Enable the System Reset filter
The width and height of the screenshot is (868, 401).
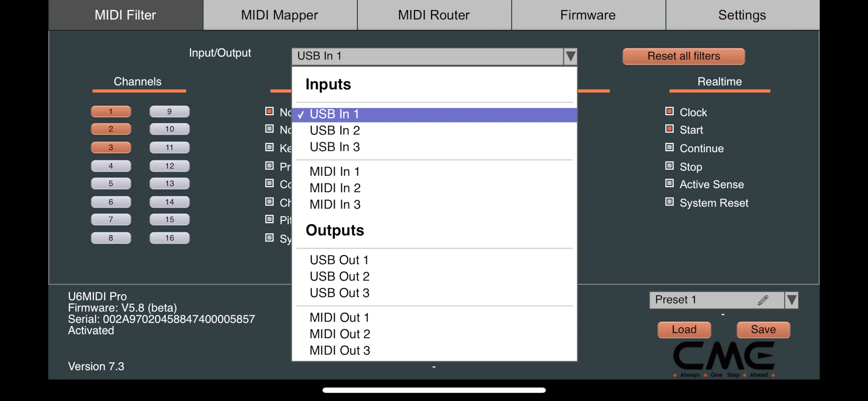(x=669, y=201)
